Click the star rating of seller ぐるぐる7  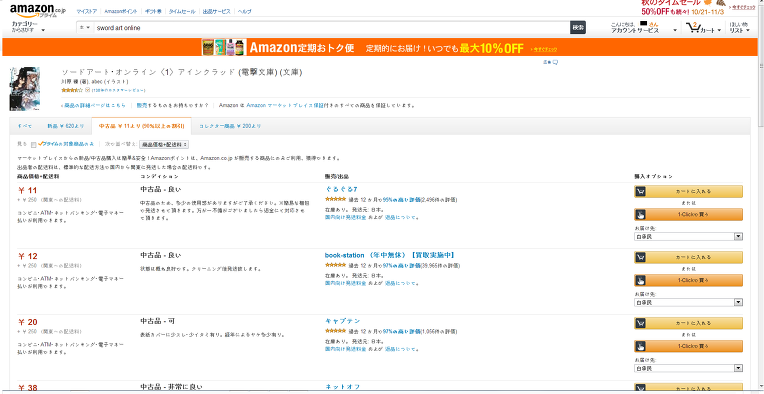tap(335, 200)
